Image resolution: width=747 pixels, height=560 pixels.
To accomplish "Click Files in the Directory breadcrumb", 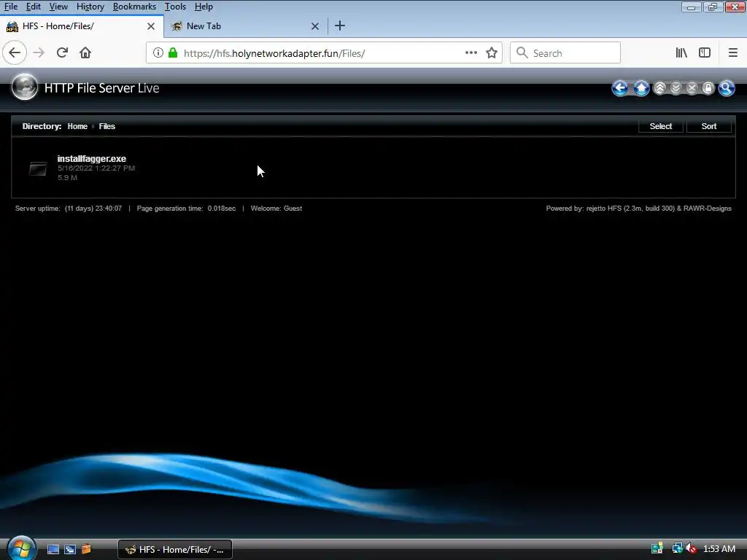I will pyautogui.click(x=107, y=126).
